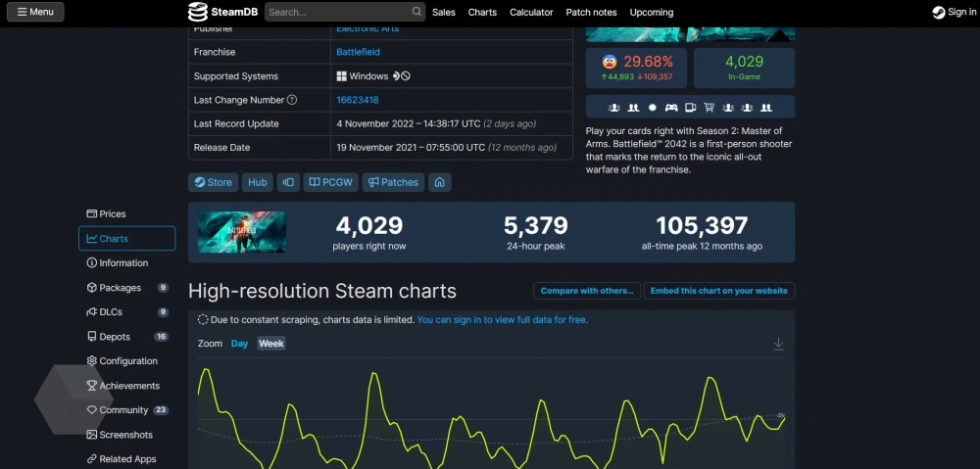Click the search magnifier icon

click(416, 13)
